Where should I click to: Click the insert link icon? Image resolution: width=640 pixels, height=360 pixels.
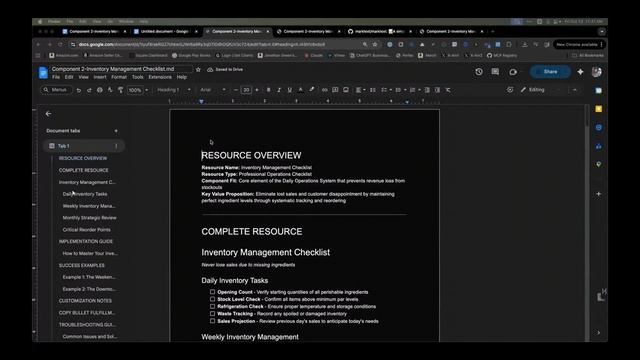324,90
